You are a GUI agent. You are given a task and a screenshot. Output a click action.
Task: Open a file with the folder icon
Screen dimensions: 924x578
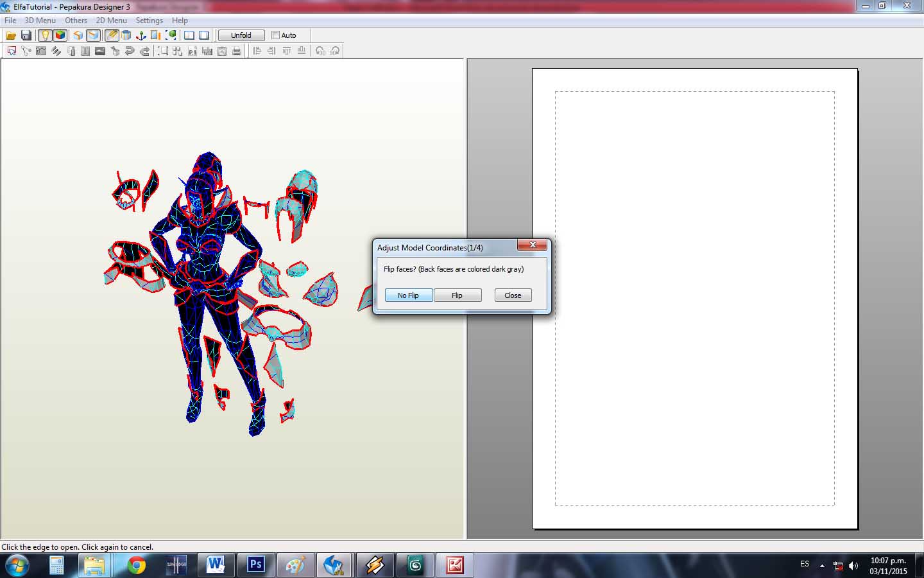[x=11, y=35]
